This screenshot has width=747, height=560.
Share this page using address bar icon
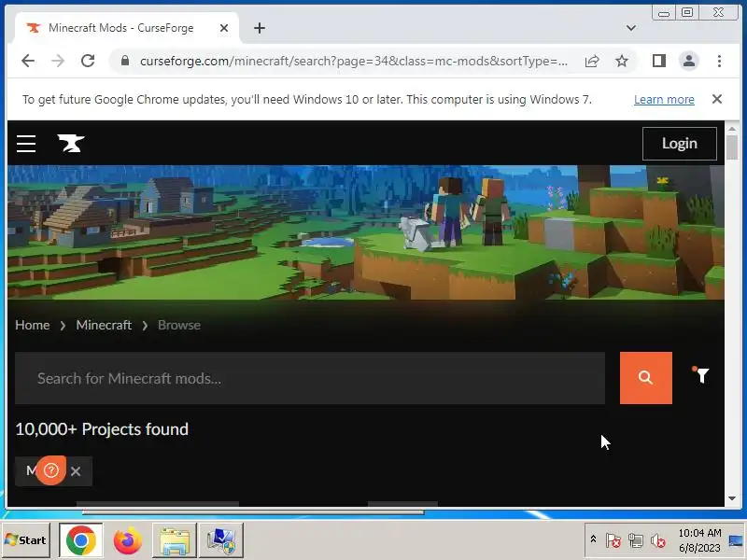592,61
